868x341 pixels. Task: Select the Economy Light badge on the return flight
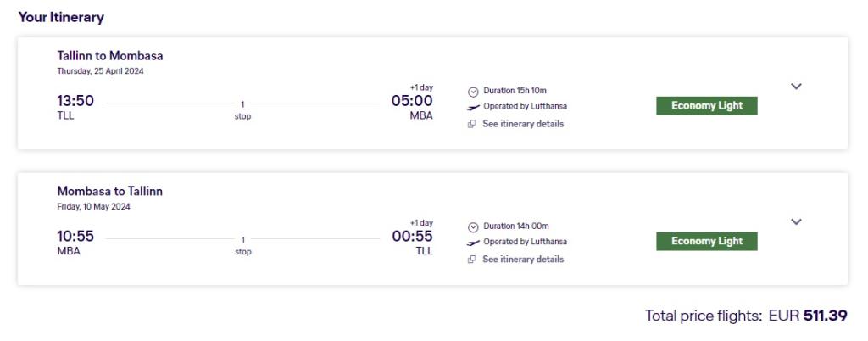point(706,242)
